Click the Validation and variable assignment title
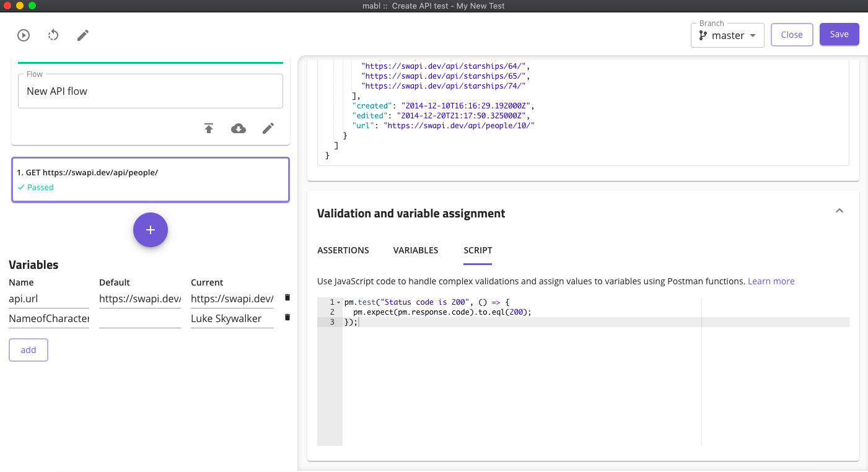This screenshot has width=868, height=472. click(411, 214)
